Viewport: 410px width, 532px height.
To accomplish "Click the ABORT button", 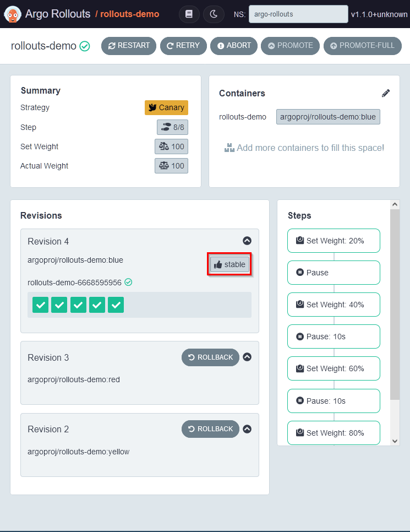I will pyautogui.click(x=234, y=46).
